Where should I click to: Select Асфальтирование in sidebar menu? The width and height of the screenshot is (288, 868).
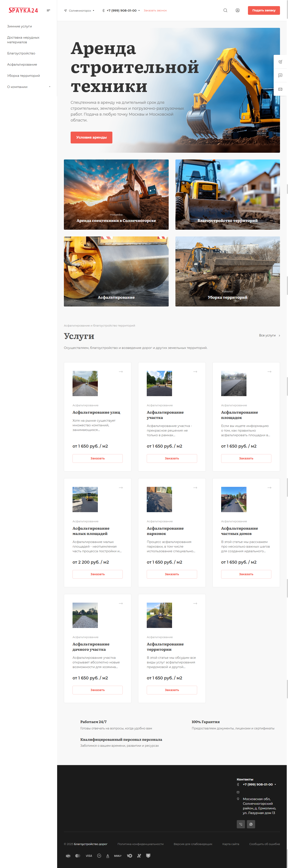(22, 65)
